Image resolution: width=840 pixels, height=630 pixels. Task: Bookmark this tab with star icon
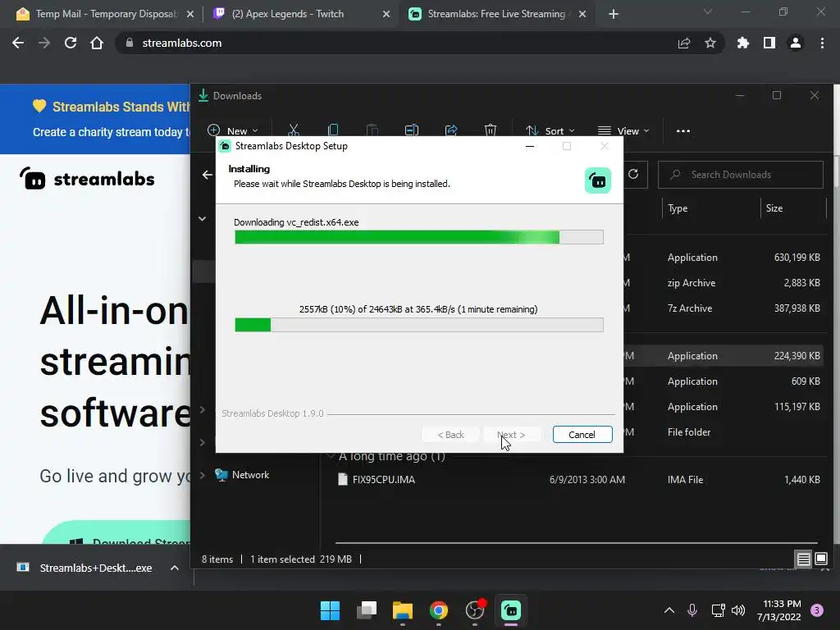pyautogui.click(x=710, y=43)
